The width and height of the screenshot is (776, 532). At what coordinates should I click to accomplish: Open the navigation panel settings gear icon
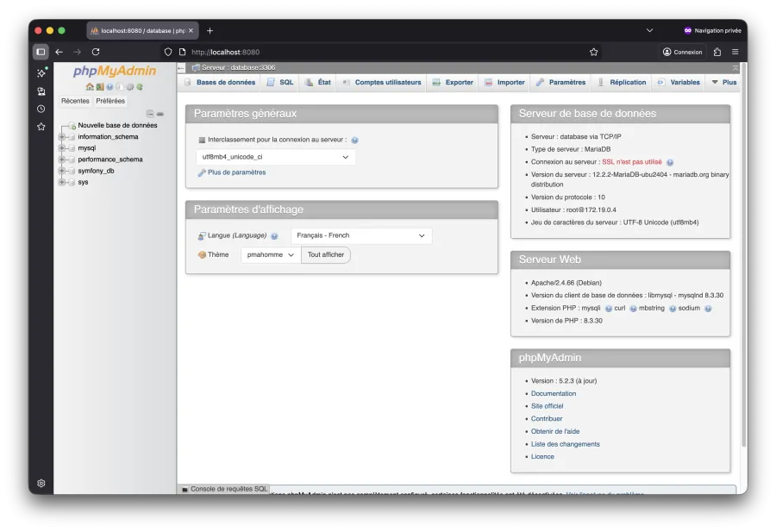(x=129, y=86)
